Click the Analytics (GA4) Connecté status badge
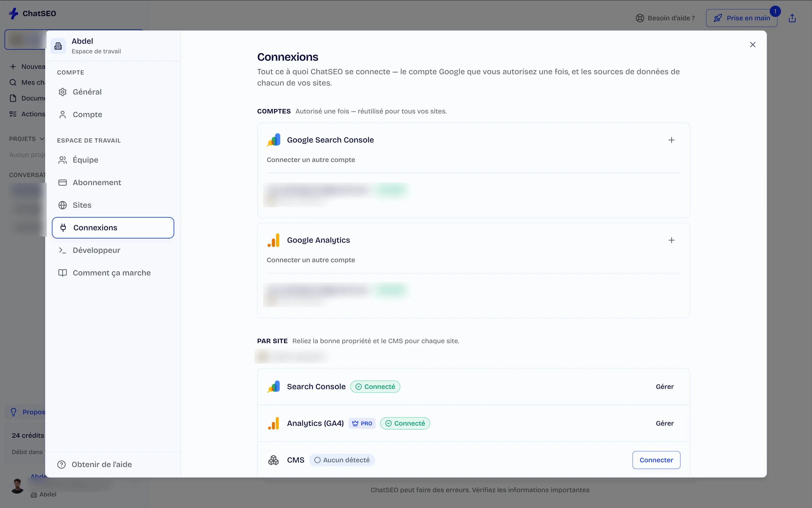The image size is (812, 508). click(405, 423)
